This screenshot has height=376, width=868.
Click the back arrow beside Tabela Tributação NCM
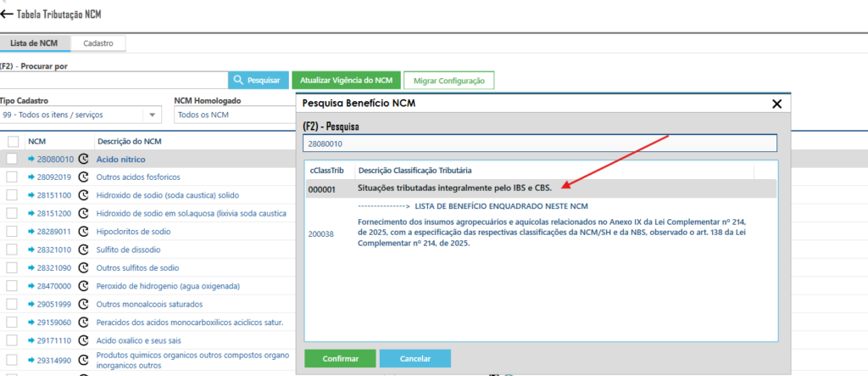(x=7, y=14)
